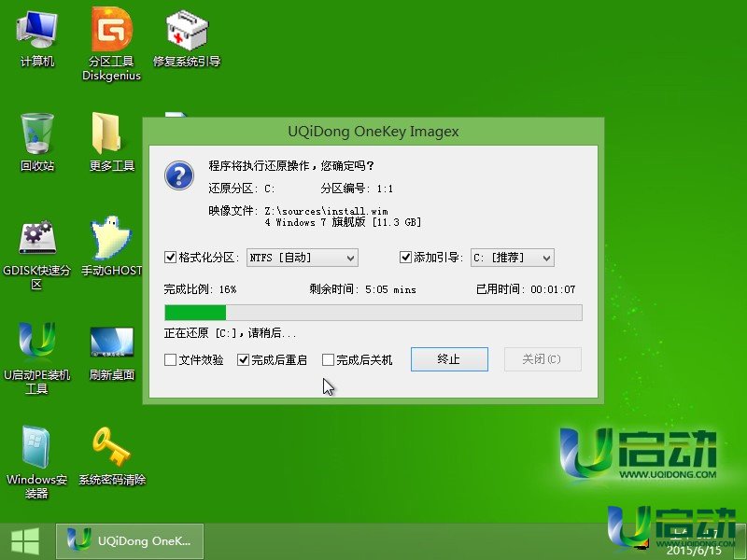Enable the 文件效验 checkbox
Viewport: 747px width, 560px height.
(x=170, y=359)
